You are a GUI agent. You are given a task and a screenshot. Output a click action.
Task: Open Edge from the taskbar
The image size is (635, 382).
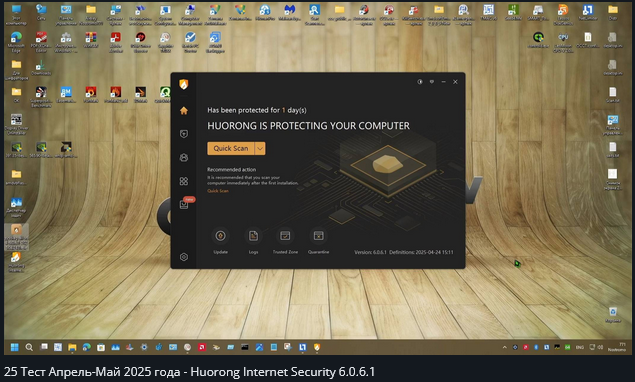(x=87, y=347)
